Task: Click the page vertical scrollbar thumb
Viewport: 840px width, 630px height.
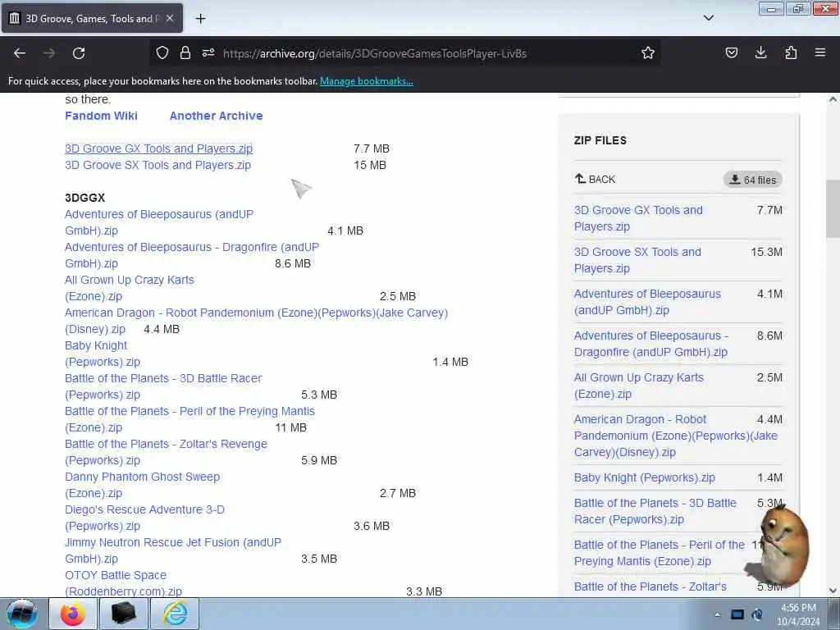Action: pos(833,209)
